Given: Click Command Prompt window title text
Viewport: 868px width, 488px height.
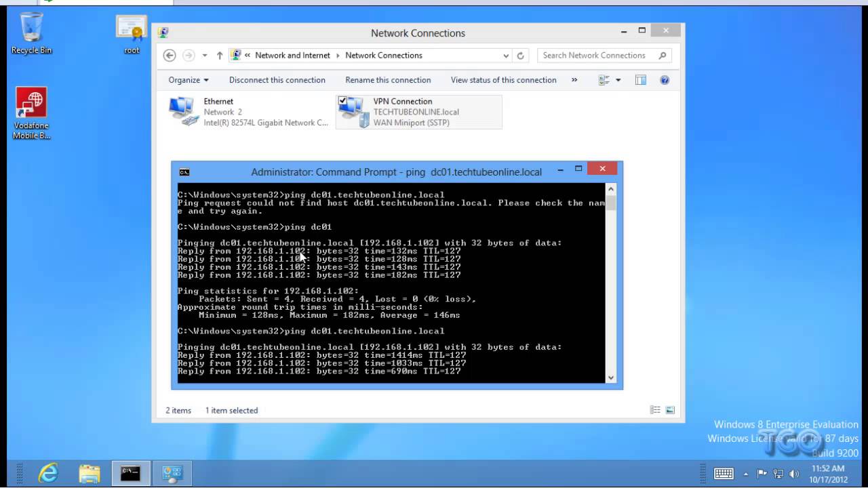Looking at the screenshot, I should (x=397, y=172).
